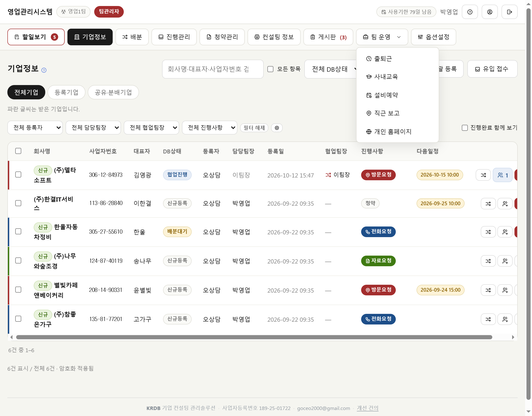Open the user profile icon
The height and width of the screenshot is (416, 532).
coord(489,12)
